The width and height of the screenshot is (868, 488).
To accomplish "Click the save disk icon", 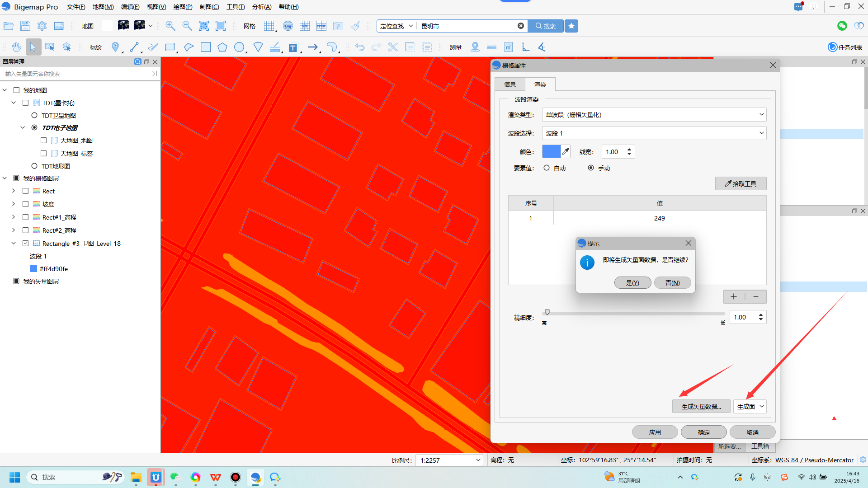I will click(x=25, y=26).
